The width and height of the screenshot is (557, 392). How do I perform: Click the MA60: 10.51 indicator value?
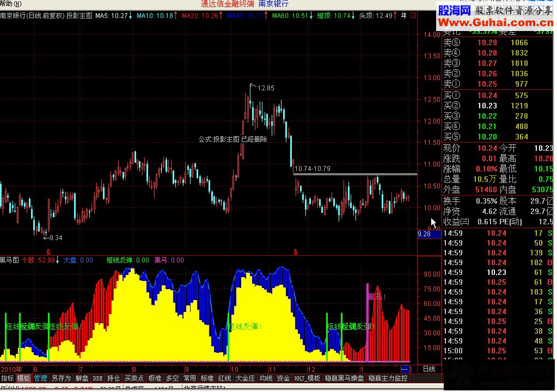[293, 16]
